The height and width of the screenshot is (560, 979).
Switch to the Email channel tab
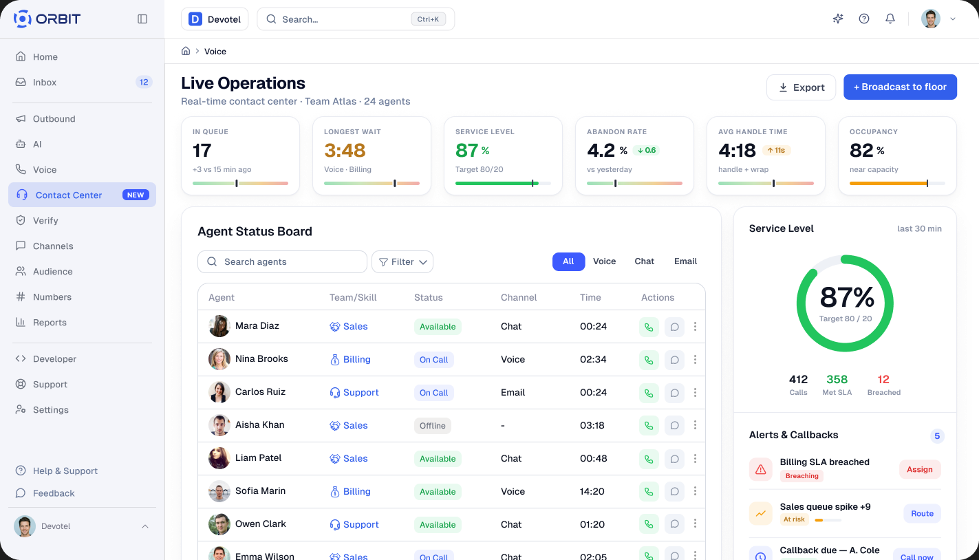tap(686, 261)
